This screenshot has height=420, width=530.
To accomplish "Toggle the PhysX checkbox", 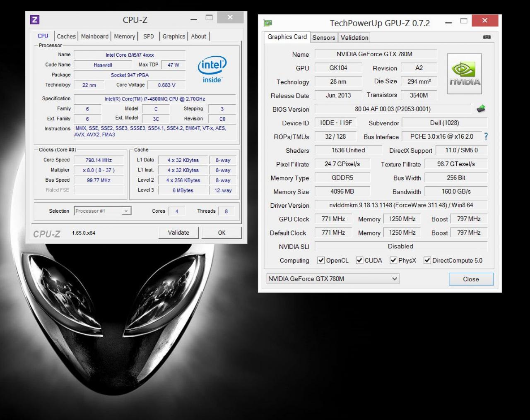I will click(x=393, y=260).
